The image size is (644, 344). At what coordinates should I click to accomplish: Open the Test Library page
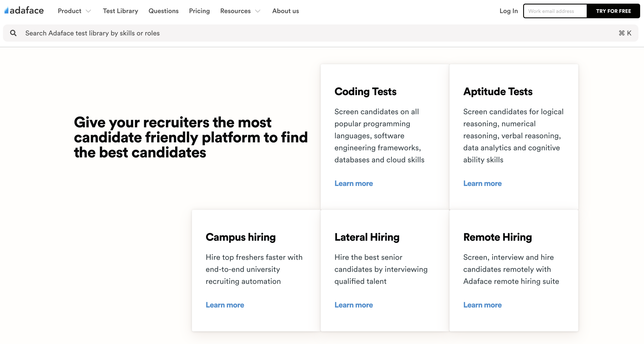[120, 11]
